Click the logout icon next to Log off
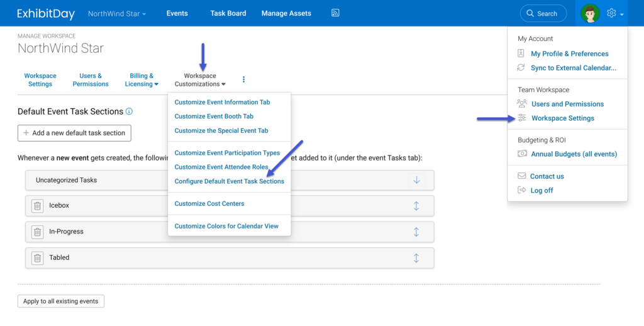644x326 pixels. tap(521, 190)
